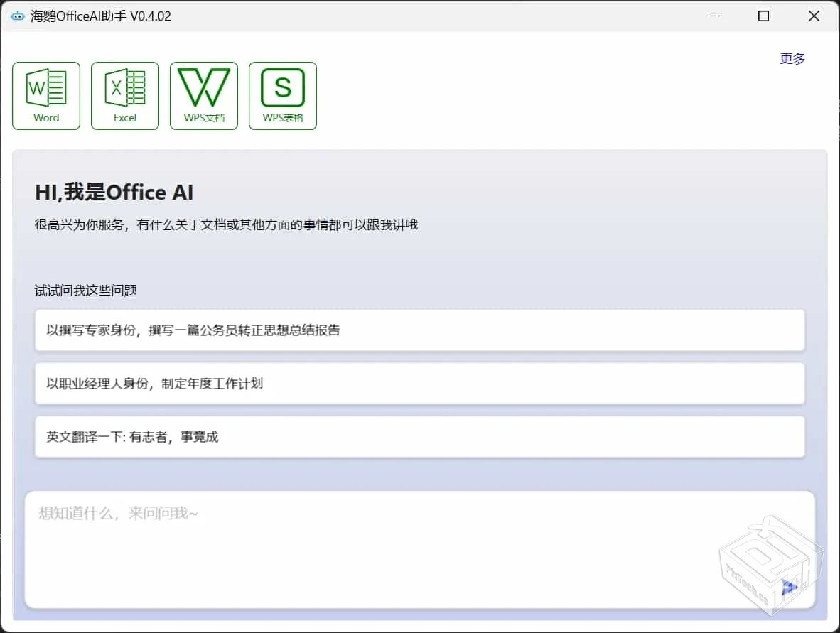840x633 pixels.
Task: Click the 公务员转正思想总结报告 suggestion
Action: click(419, 330)
